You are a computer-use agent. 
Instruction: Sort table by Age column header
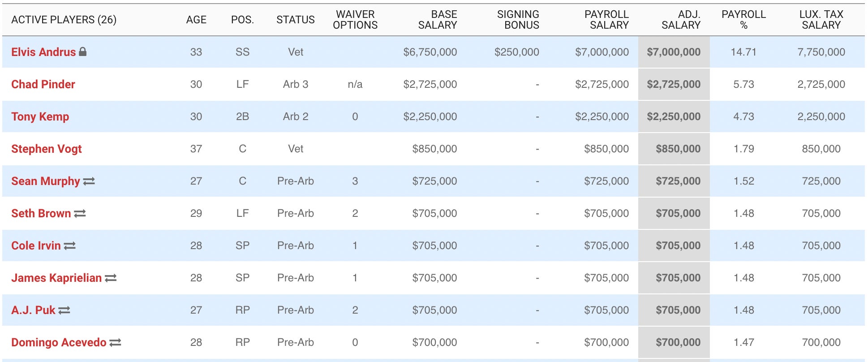tap(196, 20)
